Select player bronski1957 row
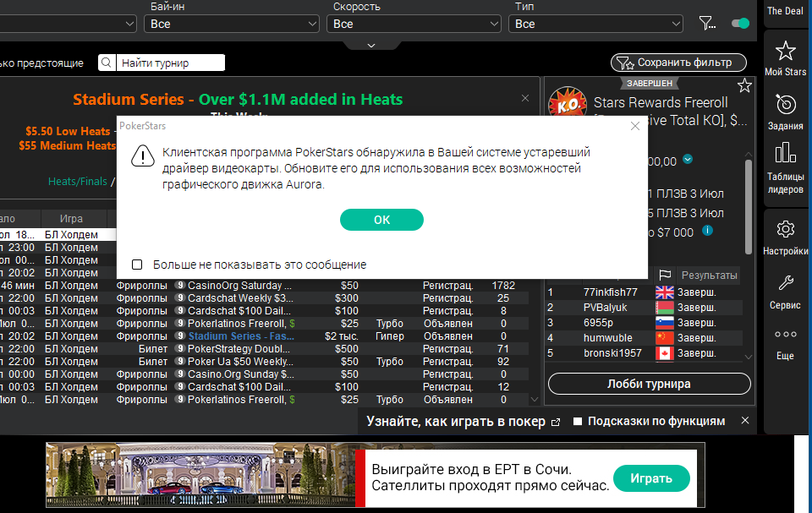The image size is (812, 513). pos(645,353)
